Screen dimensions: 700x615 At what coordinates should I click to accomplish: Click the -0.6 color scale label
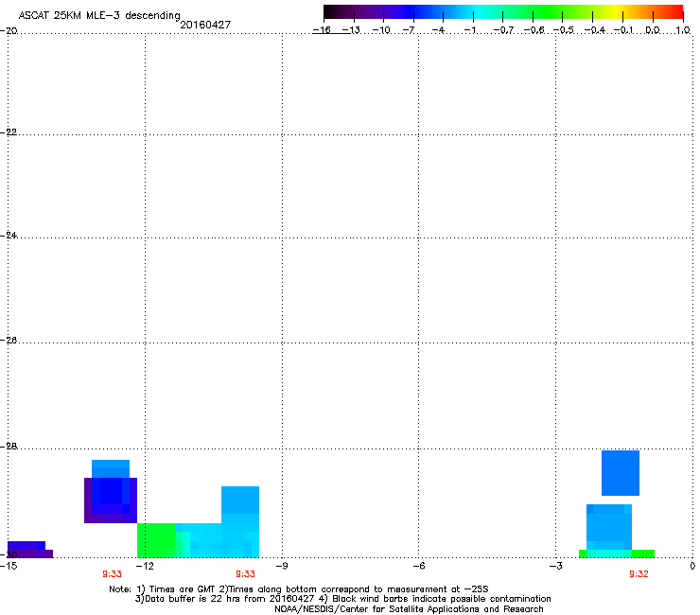tap(534, 30)
